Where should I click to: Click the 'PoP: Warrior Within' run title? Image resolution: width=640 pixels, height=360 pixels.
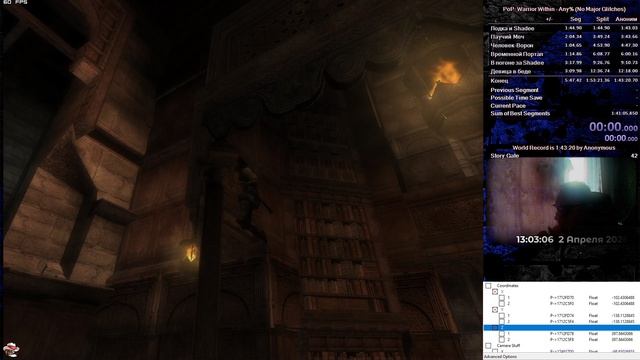pos(564,9)
